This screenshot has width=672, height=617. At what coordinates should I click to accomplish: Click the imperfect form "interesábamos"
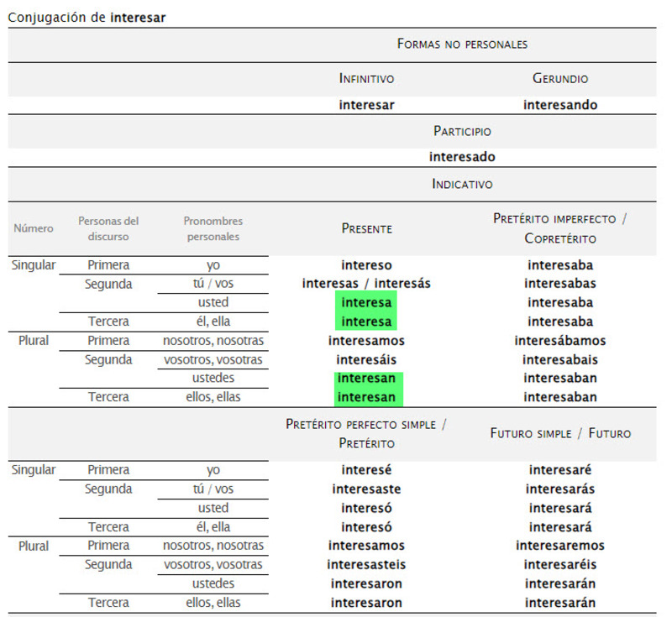[560, 341]
